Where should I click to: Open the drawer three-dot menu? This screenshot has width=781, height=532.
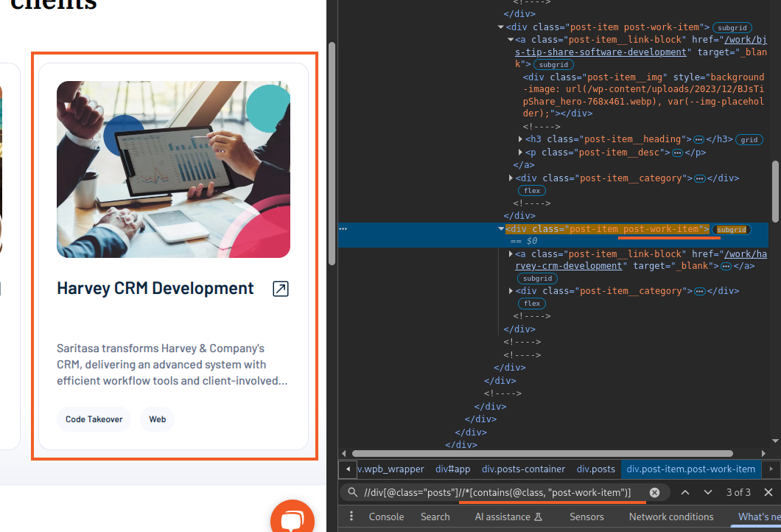coord(351,517)
